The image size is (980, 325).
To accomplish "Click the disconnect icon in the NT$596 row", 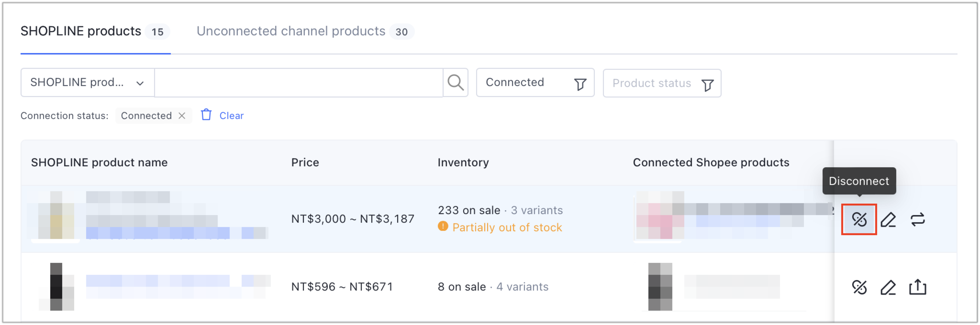I will [859, 287].
